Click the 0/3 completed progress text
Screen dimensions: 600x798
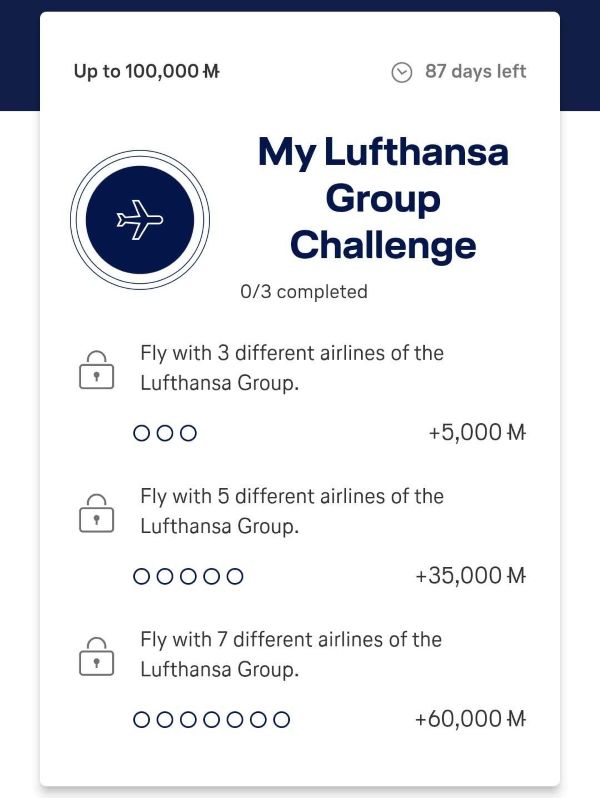click(304, 292)
